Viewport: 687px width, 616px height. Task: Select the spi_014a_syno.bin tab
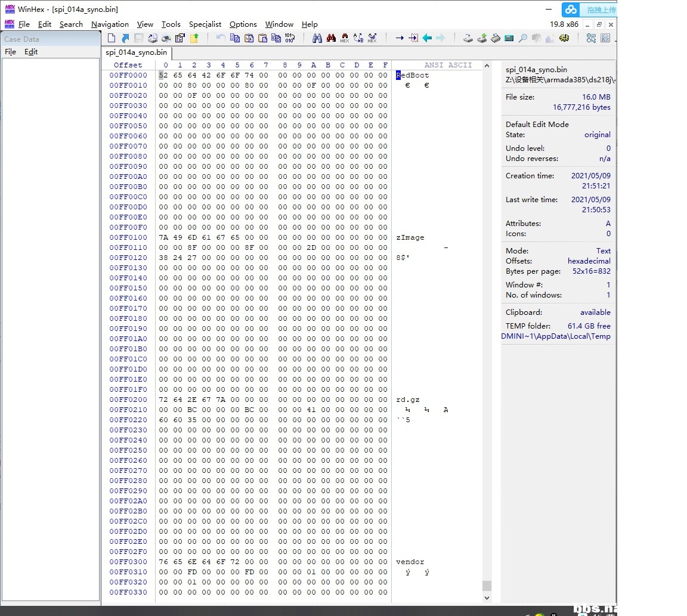pyautogui.click(x=136, y=52)
